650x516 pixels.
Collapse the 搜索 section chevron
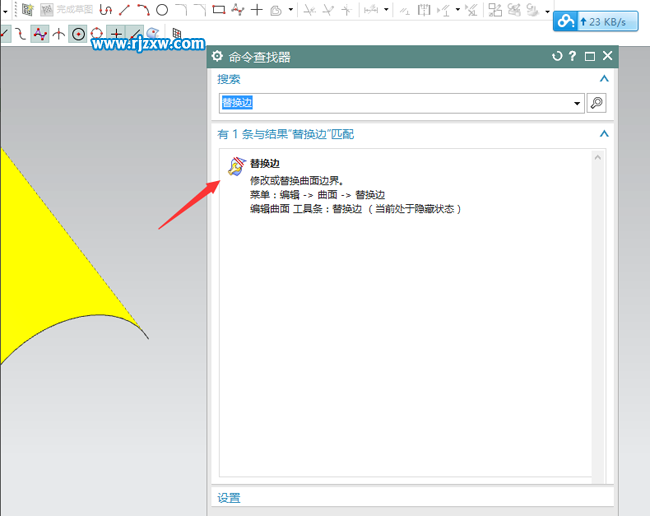click(604, 78)
